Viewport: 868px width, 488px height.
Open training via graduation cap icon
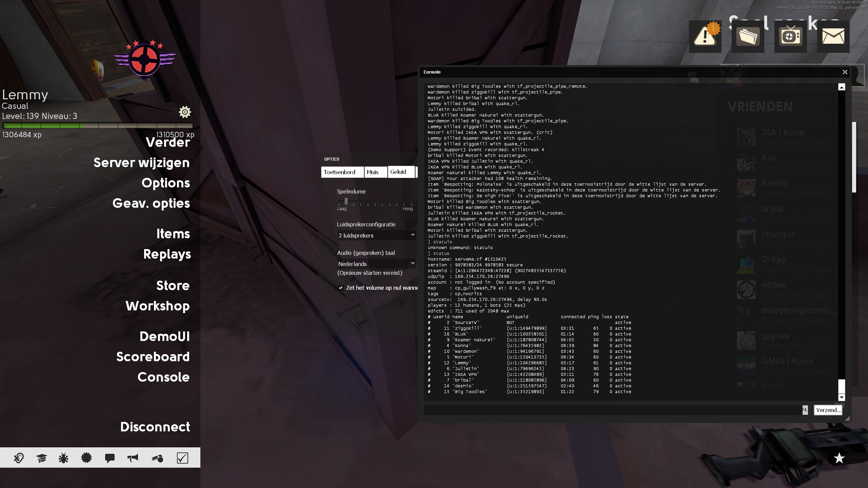click(41, 458)
